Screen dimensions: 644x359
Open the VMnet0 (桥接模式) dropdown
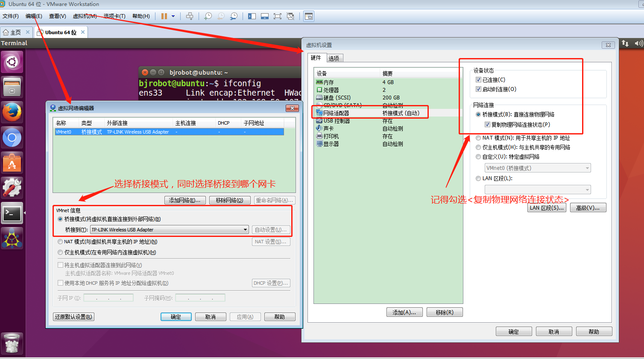(x=538, y=168)
